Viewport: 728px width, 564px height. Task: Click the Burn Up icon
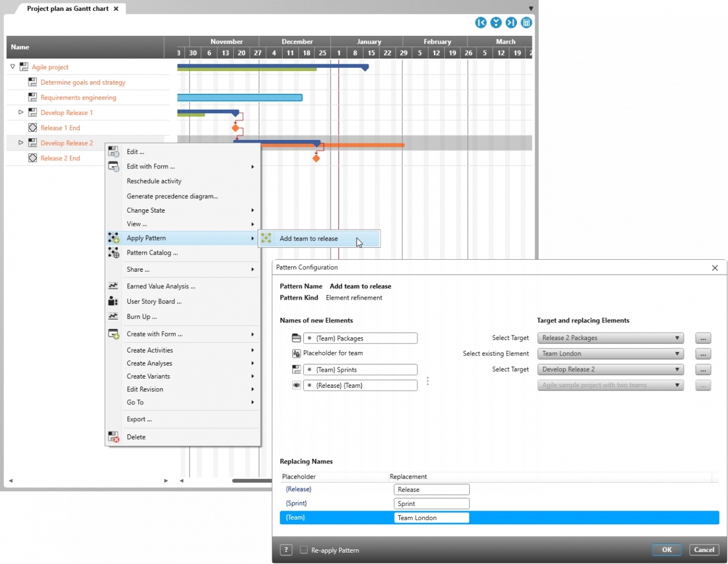click(x=113, y=316)
